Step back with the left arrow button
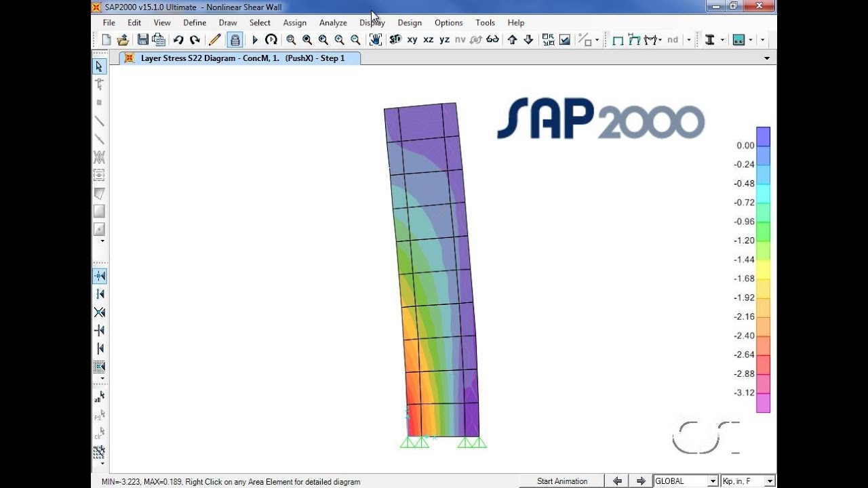Viewport: 868px width, 488px height. [x=617, y=481]
